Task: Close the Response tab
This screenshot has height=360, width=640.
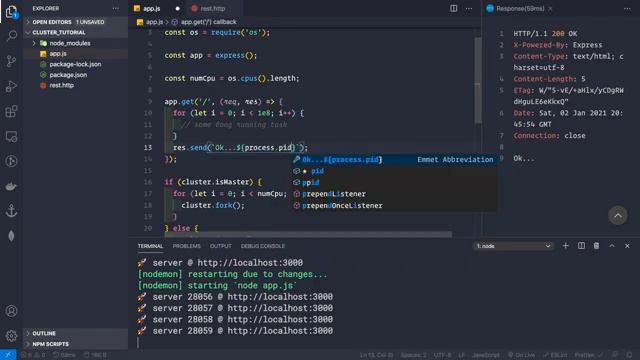Action: coord(550,9)
